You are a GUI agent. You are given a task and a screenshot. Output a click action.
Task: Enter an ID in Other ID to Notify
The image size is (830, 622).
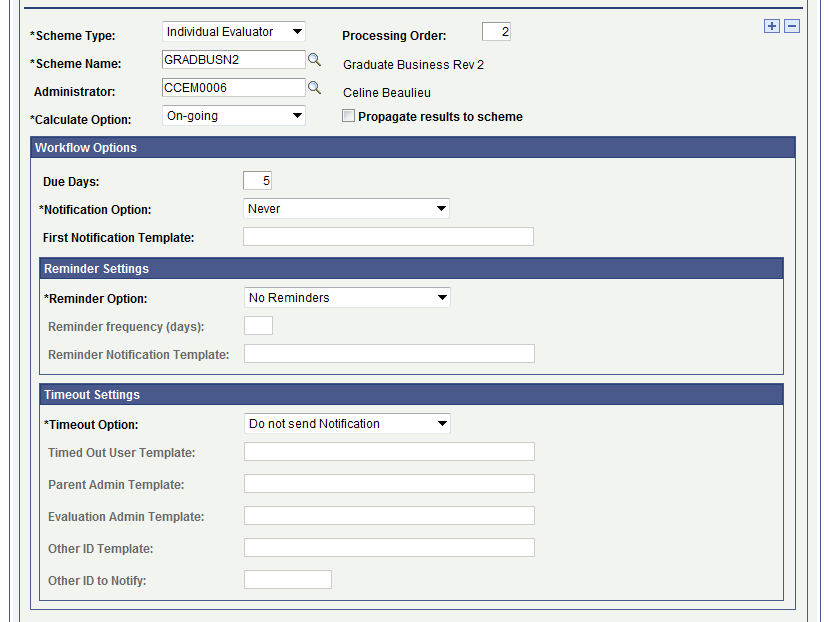coord(288,579)
